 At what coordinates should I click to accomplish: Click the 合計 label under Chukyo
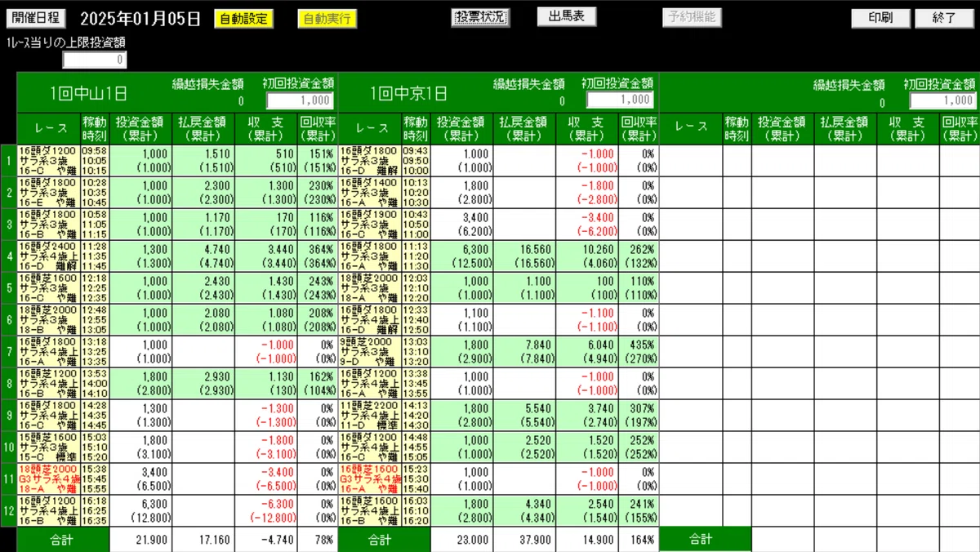[x=384, y=540]
